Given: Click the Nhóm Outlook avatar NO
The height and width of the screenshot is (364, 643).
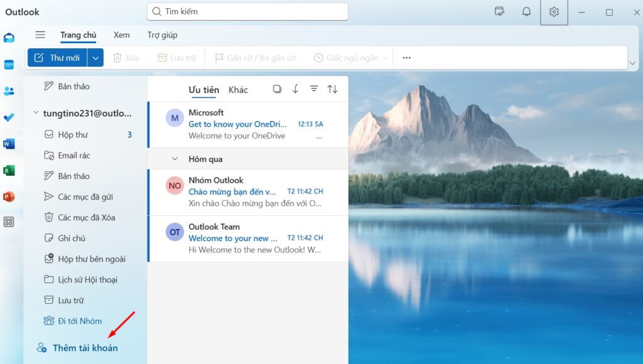Looking at the screenshot, I should coord(175,186).
